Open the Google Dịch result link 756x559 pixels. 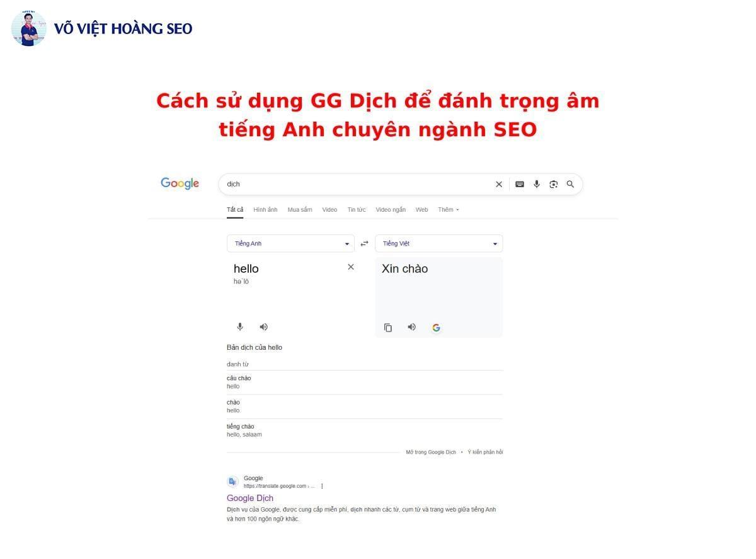click(250, 498)
